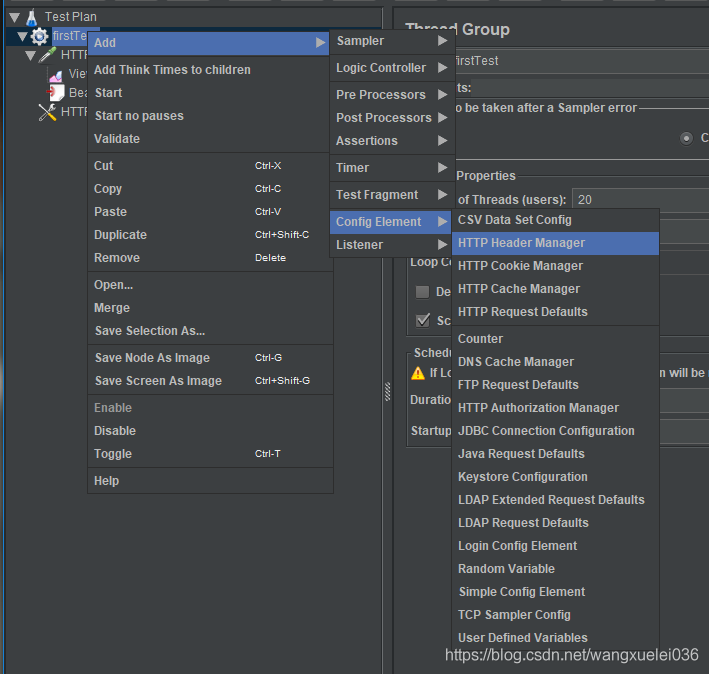
Task: Uncheck the Scheduler checkbox
Action: pyautogui.click(x=423, y=321)
